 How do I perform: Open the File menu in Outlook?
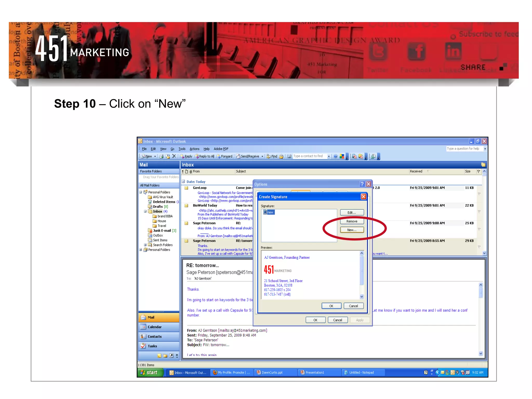[144, 149]
